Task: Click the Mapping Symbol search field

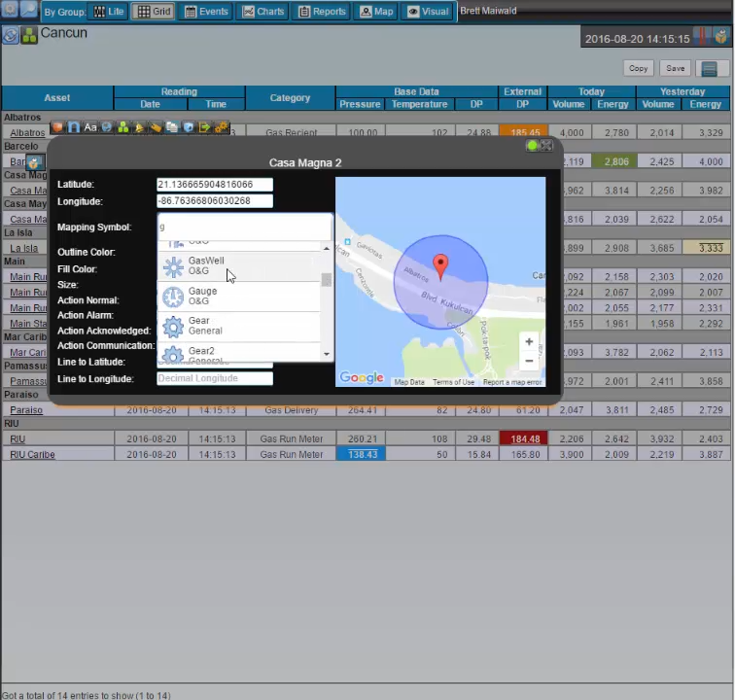Action: click(244, 227)
